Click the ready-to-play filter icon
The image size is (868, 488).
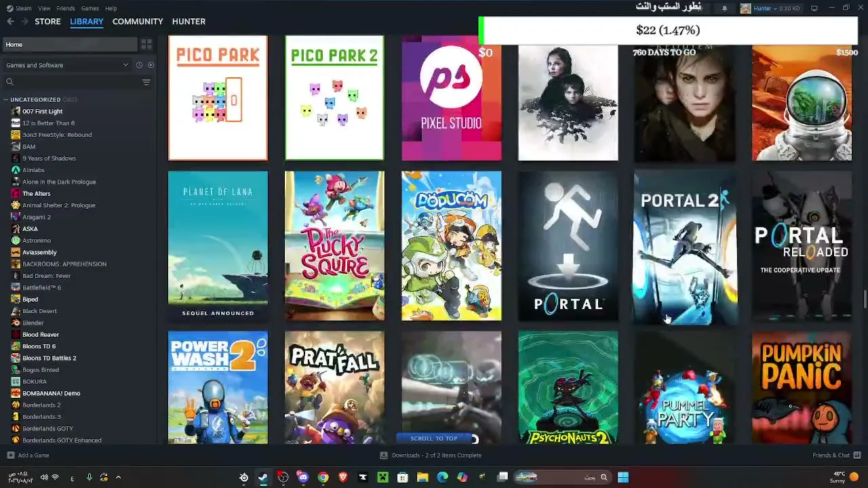point(151,65)
